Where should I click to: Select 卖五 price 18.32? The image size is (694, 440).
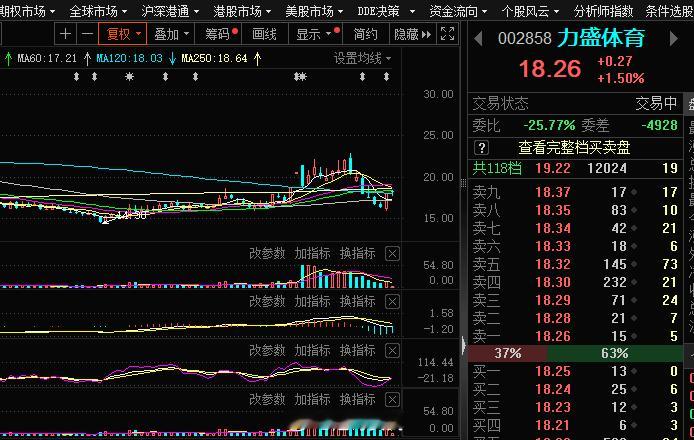(x=553, y=264)
